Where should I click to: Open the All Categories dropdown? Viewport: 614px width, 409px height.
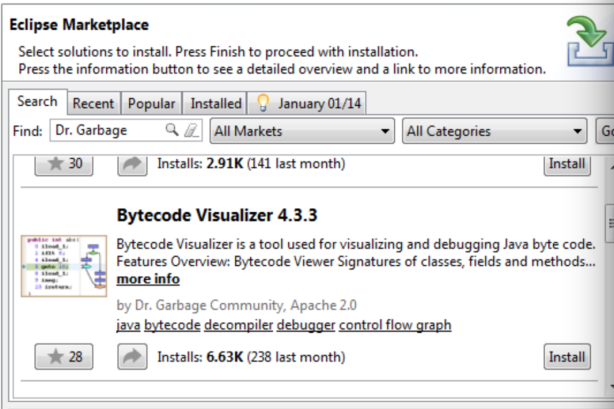[494, 131]
